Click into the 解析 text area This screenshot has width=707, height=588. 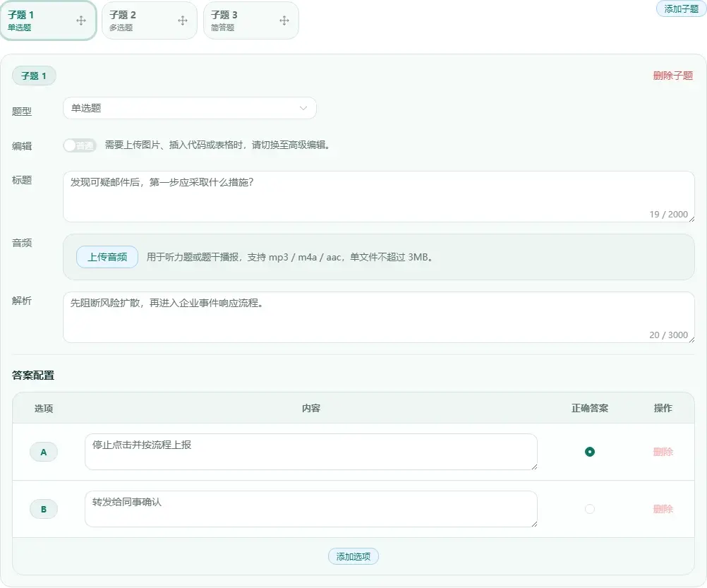[x=379, y=318]
